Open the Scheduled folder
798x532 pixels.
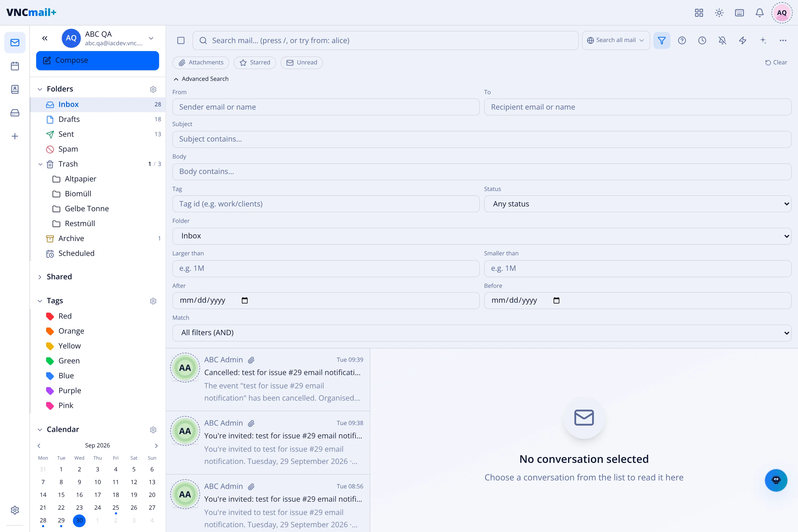pyautogui.click(x=98, y=253)
